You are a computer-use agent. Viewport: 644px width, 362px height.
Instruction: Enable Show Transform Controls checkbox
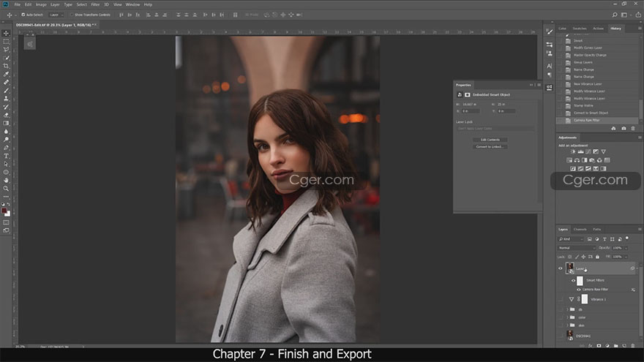pos(72,15)
